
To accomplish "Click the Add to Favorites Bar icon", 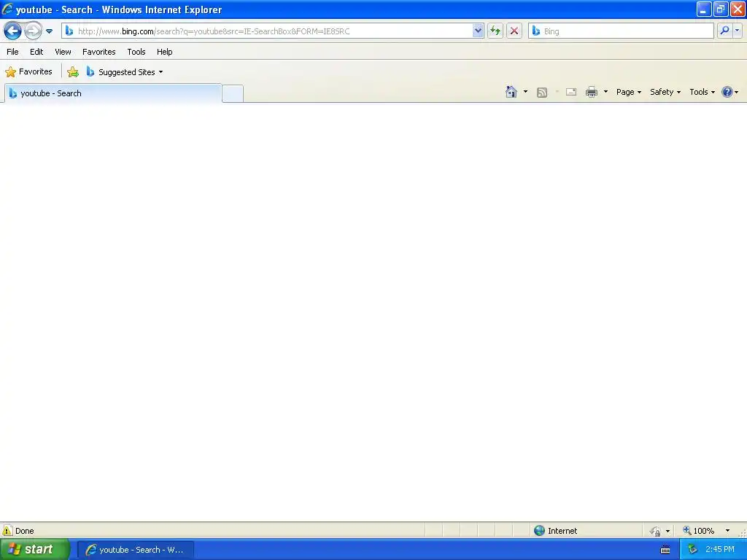I will pos(73,72).
